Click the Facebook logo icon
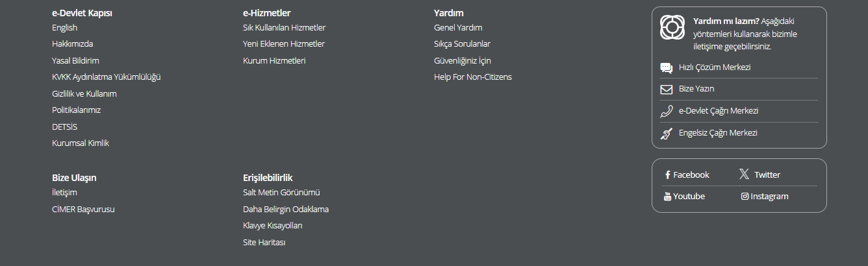Viewport: 868px width, 266px height. pos(667,175)
